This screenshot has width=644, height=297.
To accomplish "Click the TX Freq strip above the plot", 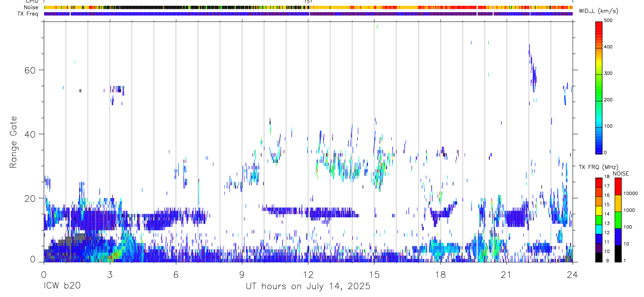I will click(x=308, y=14).
